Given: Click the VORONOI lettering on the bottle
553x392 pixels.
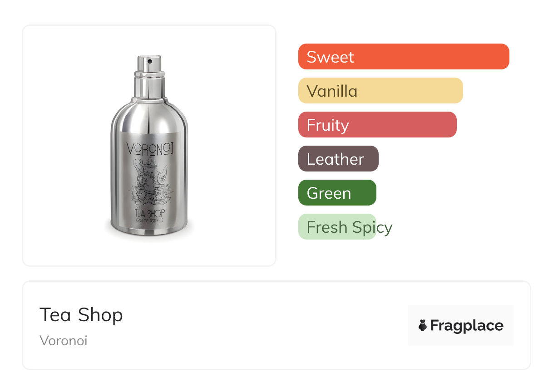Looking at the screenshot, I should [x=149, y=148].
